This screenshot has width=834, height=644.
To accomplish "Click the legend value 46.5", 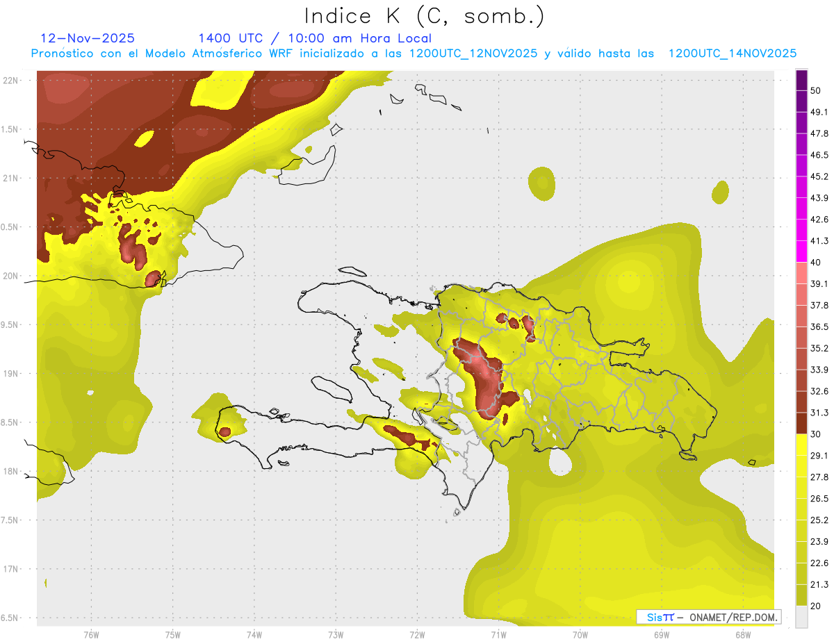I will click(819, 155).
